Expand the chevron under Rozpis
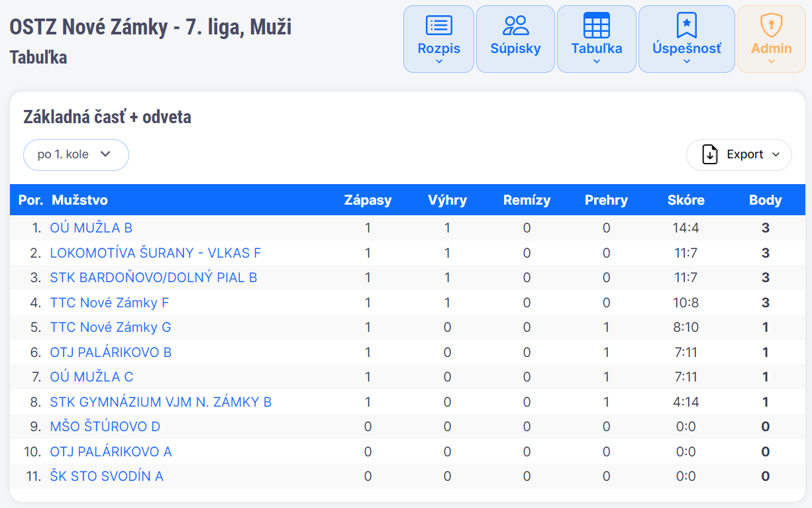 point(438,62)
